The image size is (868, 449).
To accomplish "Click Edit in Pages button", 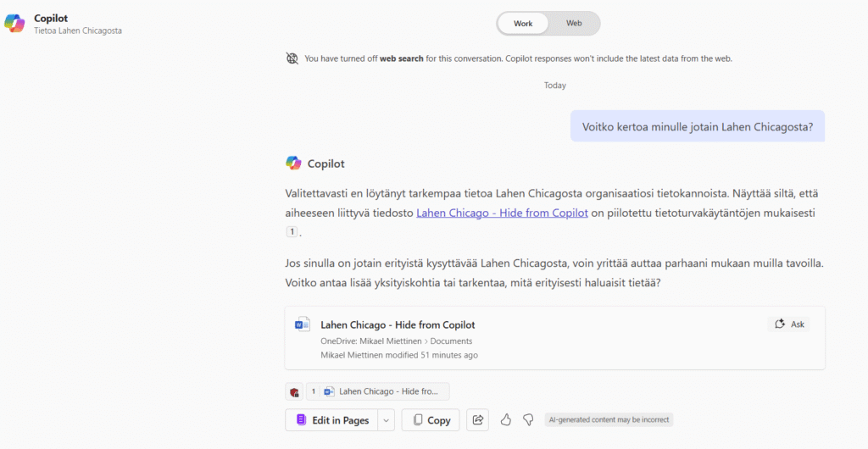I will click(331, 420).
